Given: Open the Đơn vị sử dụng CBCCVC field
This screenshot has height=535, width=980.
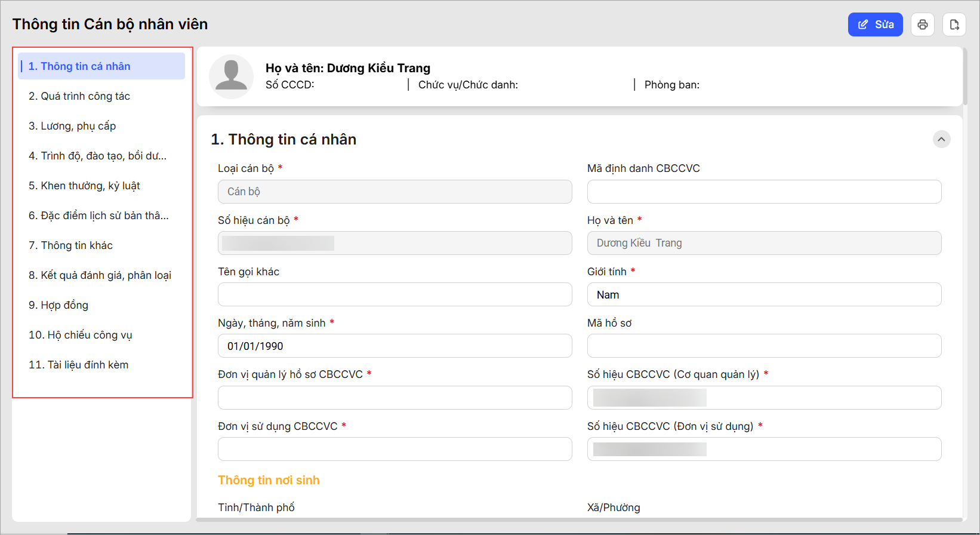Looking at the screenshot, I should coord(395,449).
